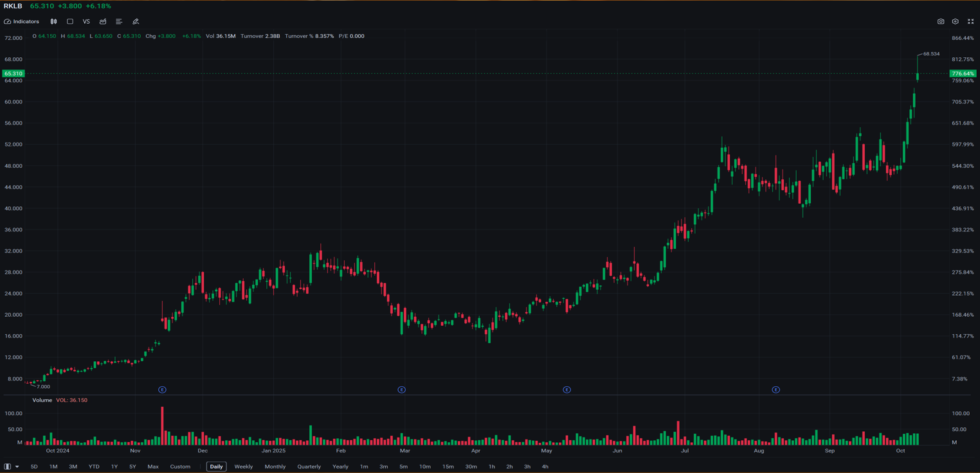Select the 1Y time range

(x=114, y=467)
